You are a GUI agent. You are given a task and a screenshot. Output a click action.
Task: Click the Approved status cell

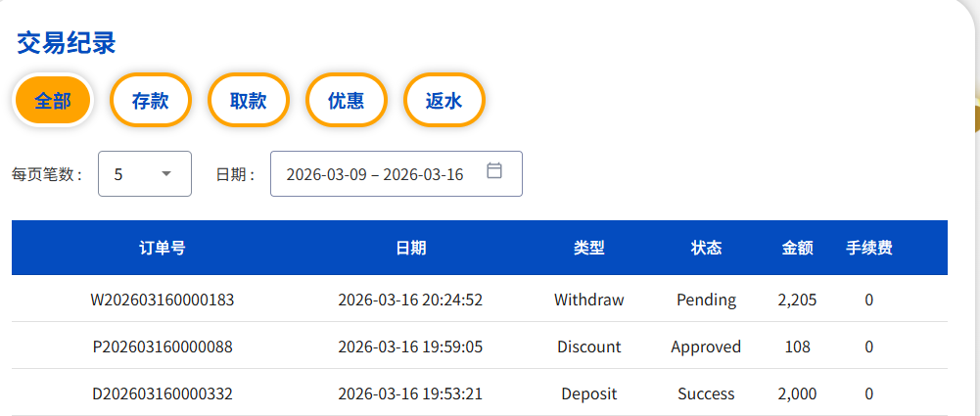tap(706, 347)
